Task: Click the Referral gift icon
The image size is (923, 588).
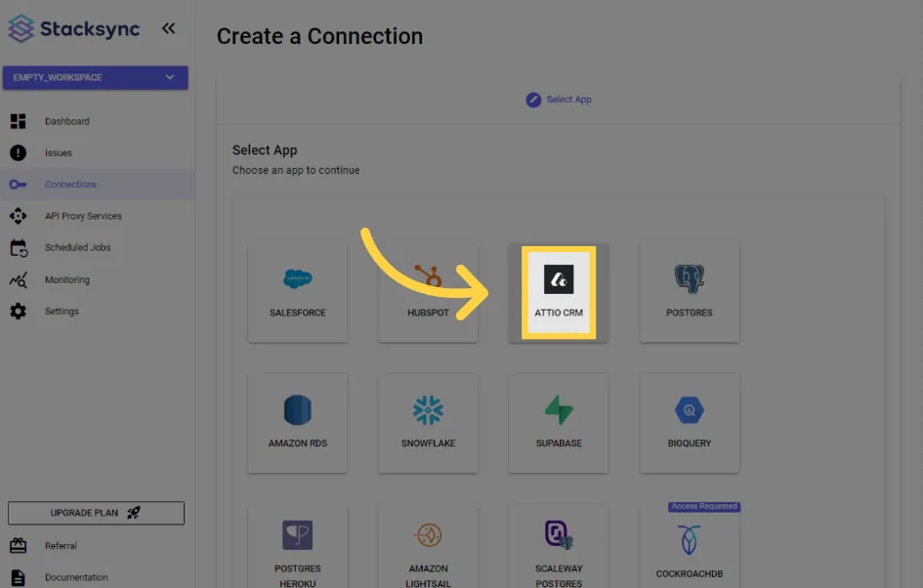Action: pyautogui.click(x=19, y=546)
